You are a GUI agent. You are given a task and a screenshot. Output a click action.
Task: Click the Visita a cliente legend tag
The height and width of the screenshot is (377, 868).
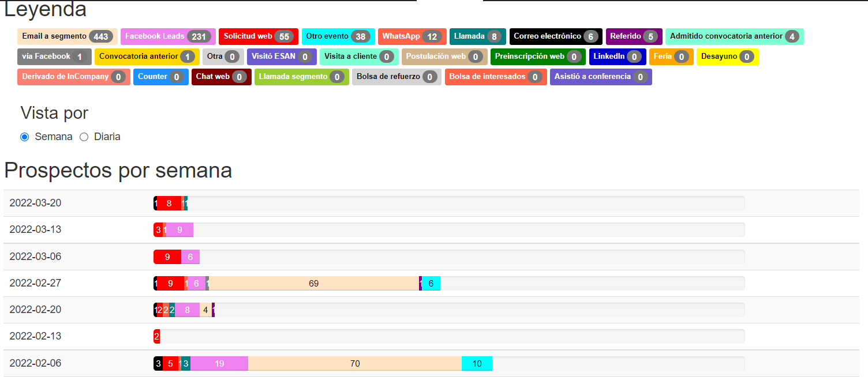click(x=359, y=56)
